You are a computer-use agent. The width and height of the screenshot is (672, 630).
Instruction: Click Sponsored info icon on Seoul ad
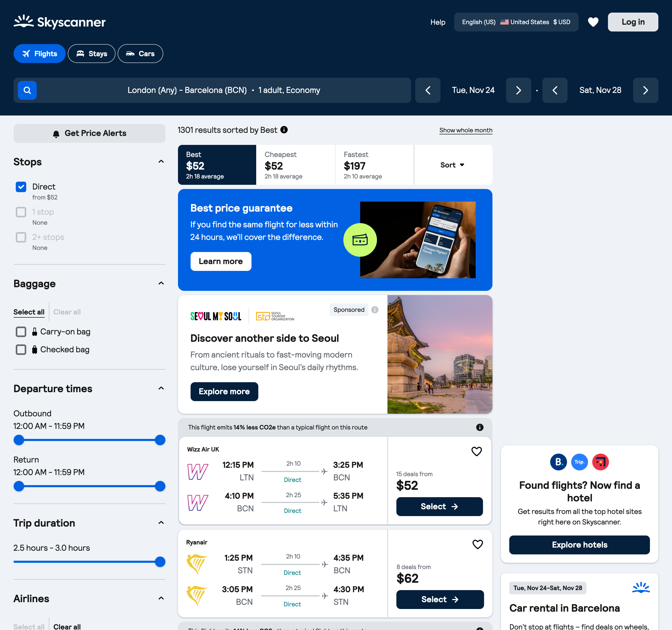pyautogui.click(x=375, y=310)
